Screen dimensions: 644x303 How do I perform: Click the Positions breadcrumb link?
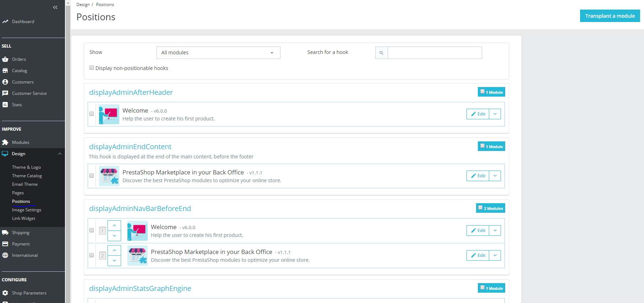tap(105, 5)
